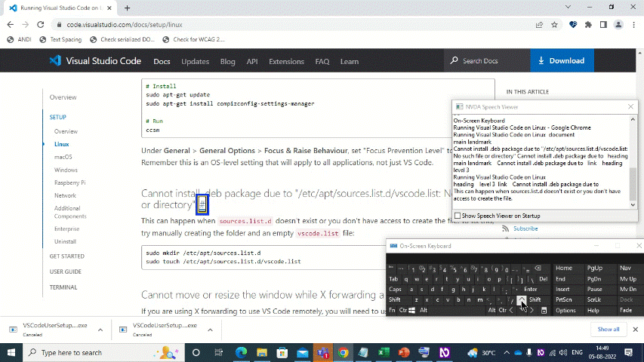This screenshot has height=362, width=644.
Task: Click the Windows Start button
Action: point(11,352)
